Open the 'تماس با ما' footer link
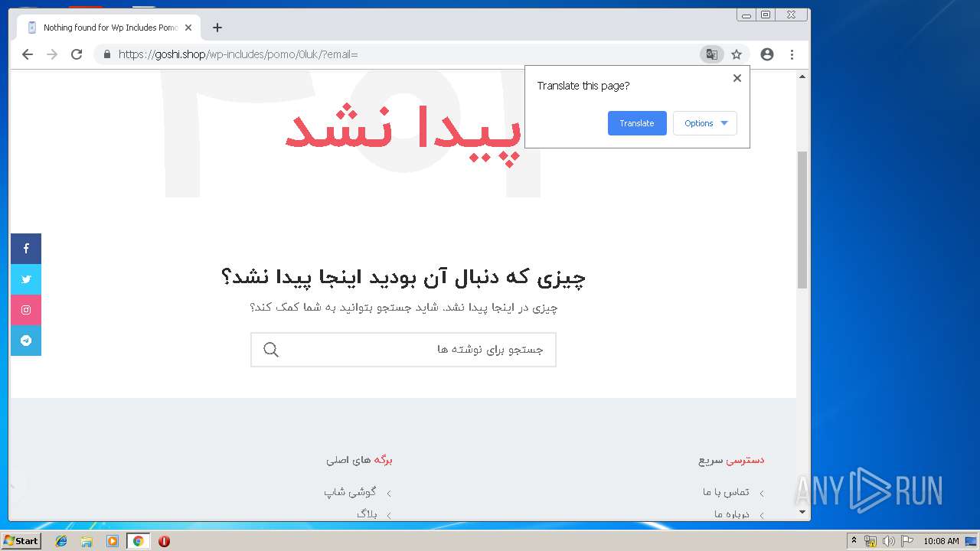The image size is (980, 551). tap(726, 492)
